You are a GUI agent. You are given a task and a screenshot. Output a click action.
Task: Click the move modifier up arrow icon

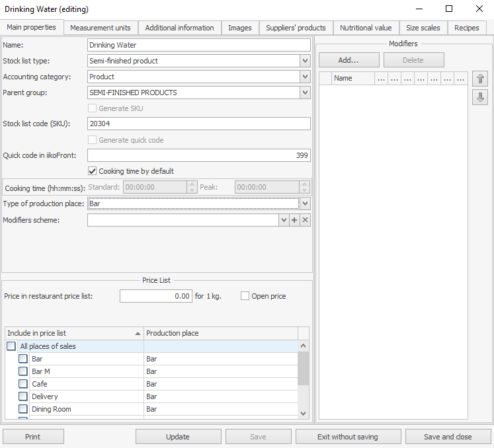pyautogui.click(x=481, y=79)
